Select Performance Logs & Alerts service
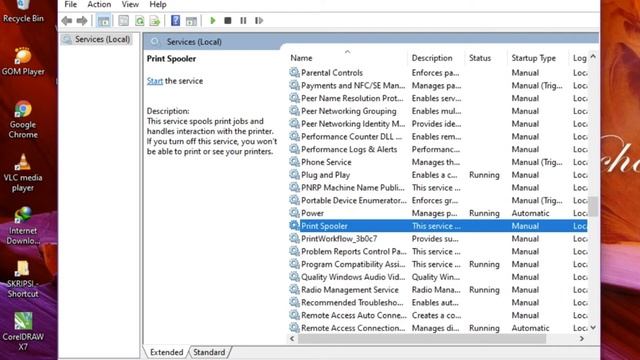640x360 pixels. click(349, 149)
